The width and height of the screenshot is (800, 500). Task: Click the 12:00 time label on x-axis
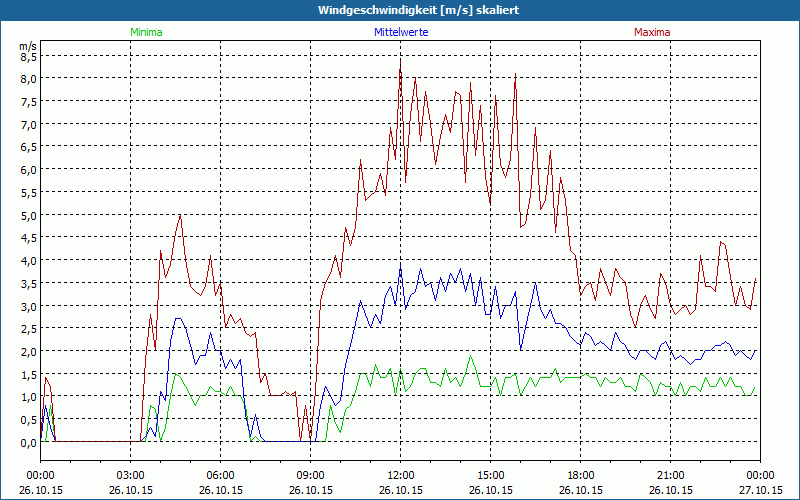tap(401, 475)
